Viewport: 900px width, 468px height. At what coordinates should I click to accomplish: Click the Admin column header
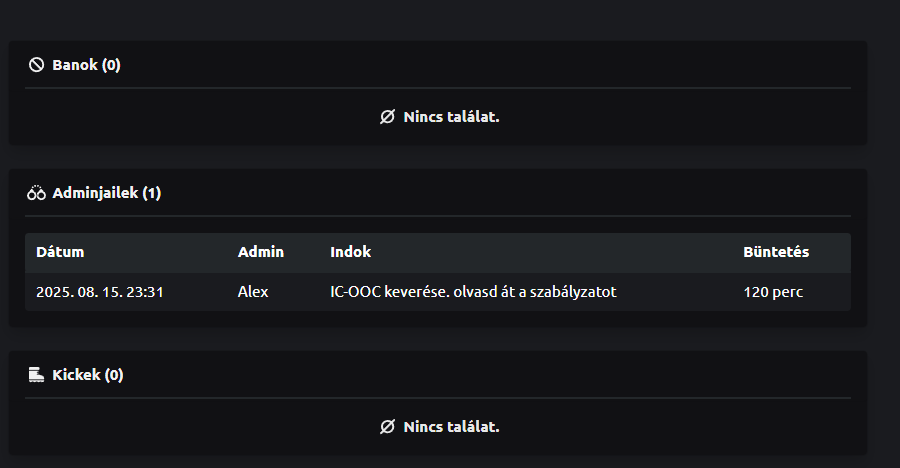coord(261,252)
